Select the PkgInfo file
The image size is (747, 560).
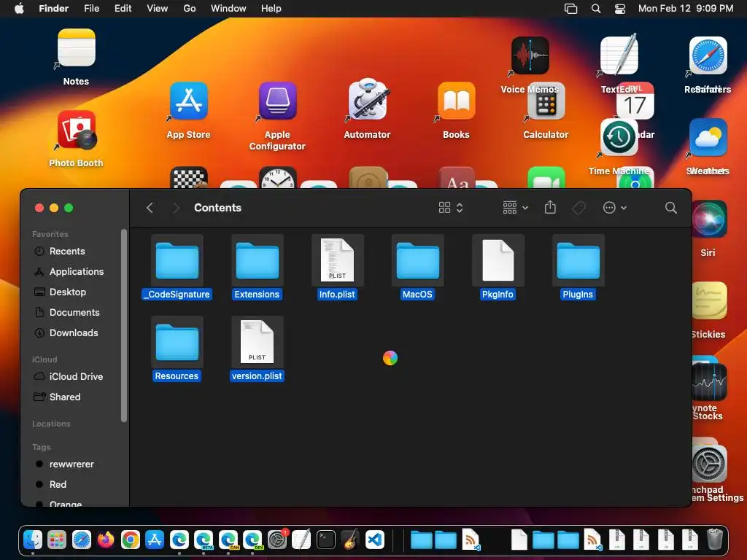pos(498,268)
